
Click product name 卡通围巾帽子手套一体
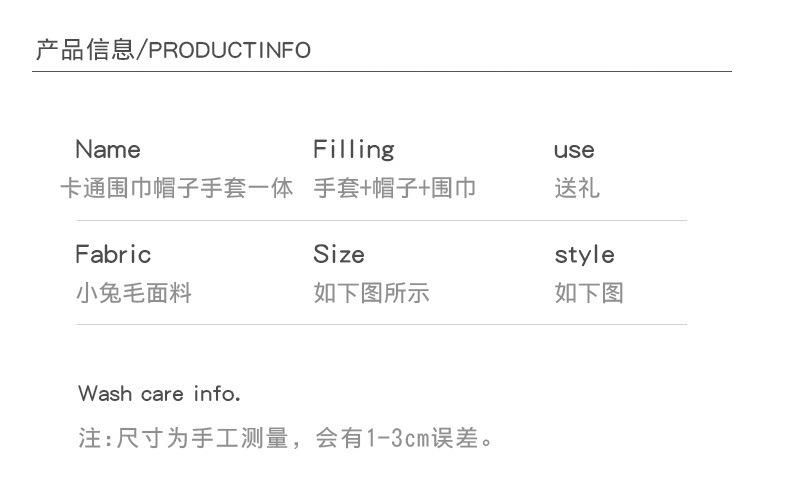[x=176, y=188]
